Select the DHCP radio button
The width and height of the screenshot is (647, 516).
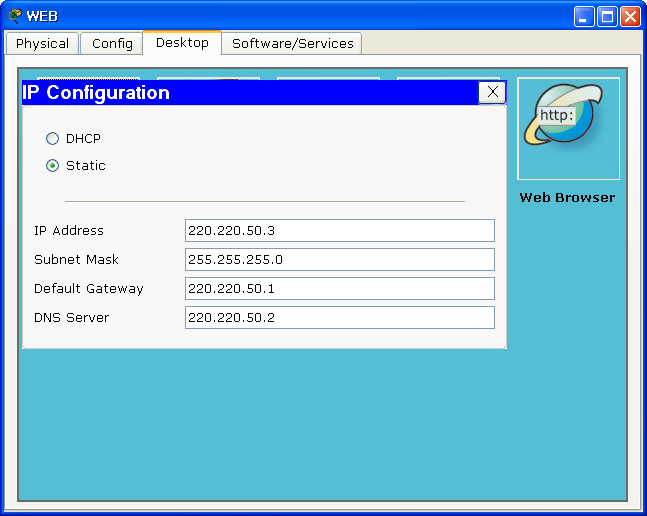pyautogui.click(x=52, y=139)
